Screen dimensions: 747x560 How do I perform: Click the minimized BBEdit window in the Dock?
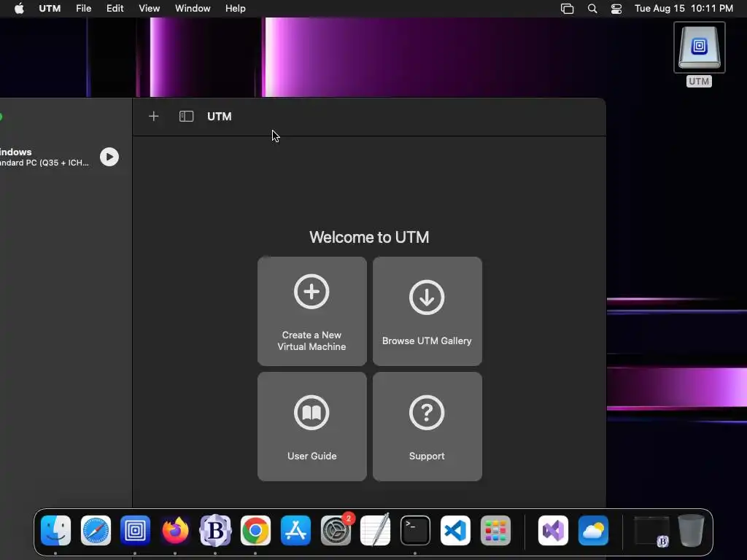[651, 531]
